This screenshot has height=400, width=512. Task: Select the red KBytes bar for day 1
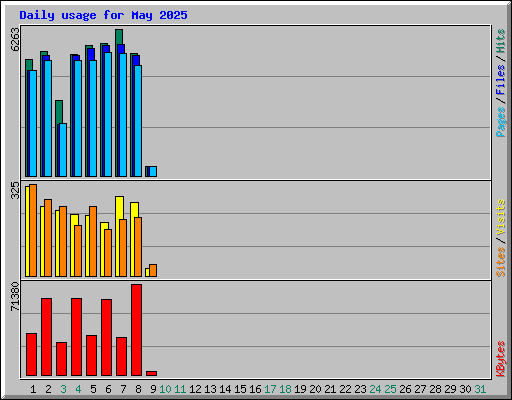pyautogui.click(x=31, y=354)
